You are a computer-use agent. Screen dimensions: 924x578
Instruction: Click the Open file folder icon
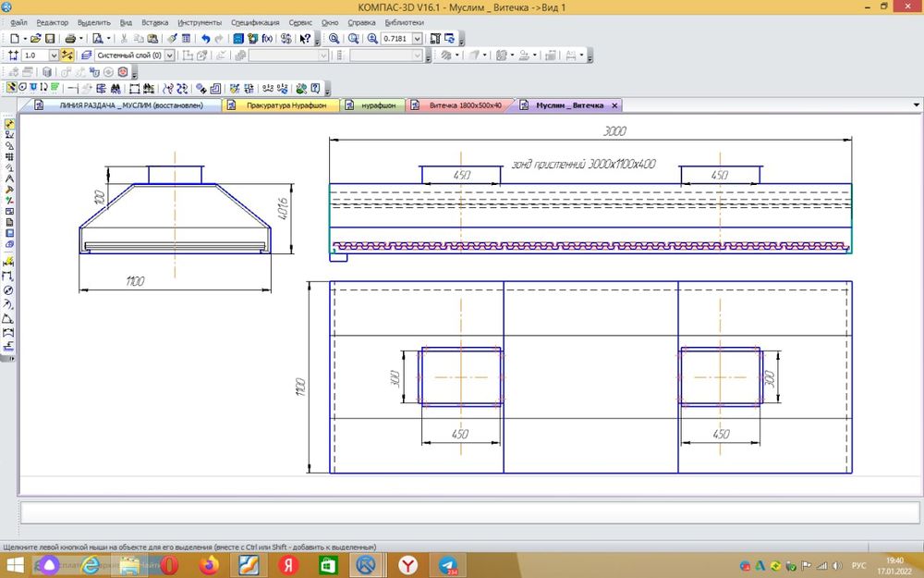pos(35,39)
